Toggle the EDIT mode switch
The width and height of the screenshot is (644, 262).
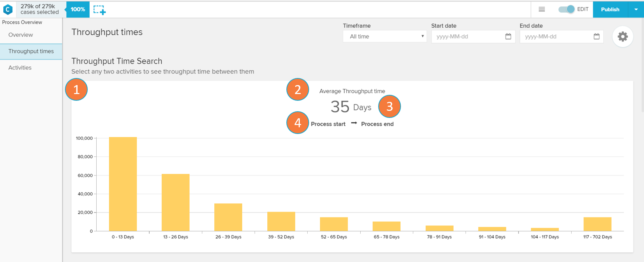pos(566,9)
